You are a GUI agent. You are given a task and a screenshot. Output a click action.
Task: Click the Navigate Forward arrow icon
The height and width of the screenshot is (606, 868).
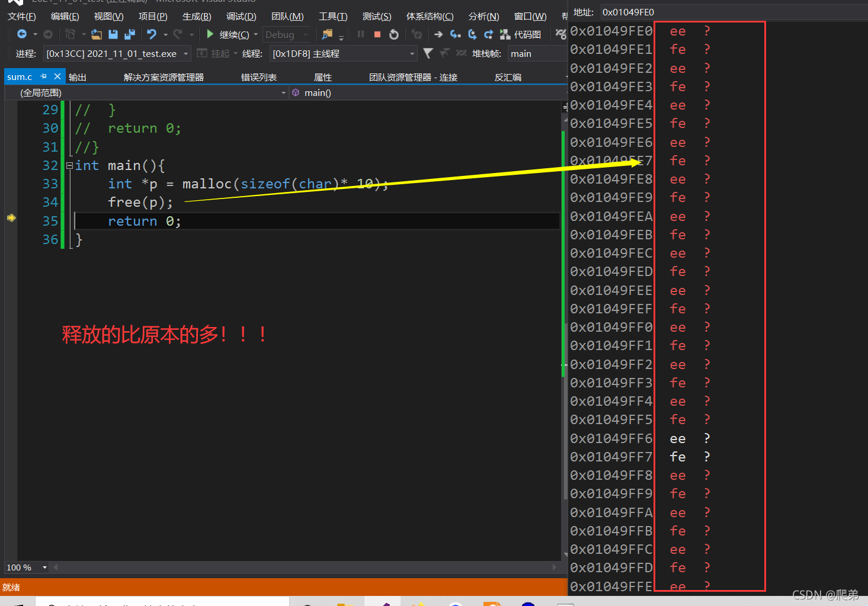point(48,34)
